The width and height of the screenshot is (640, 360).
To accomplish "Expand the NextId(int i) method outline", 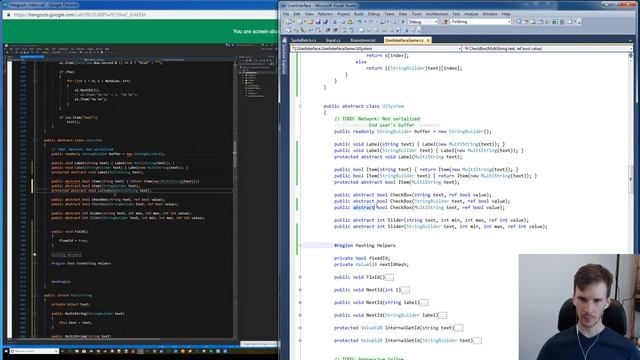I will [300, 290].
